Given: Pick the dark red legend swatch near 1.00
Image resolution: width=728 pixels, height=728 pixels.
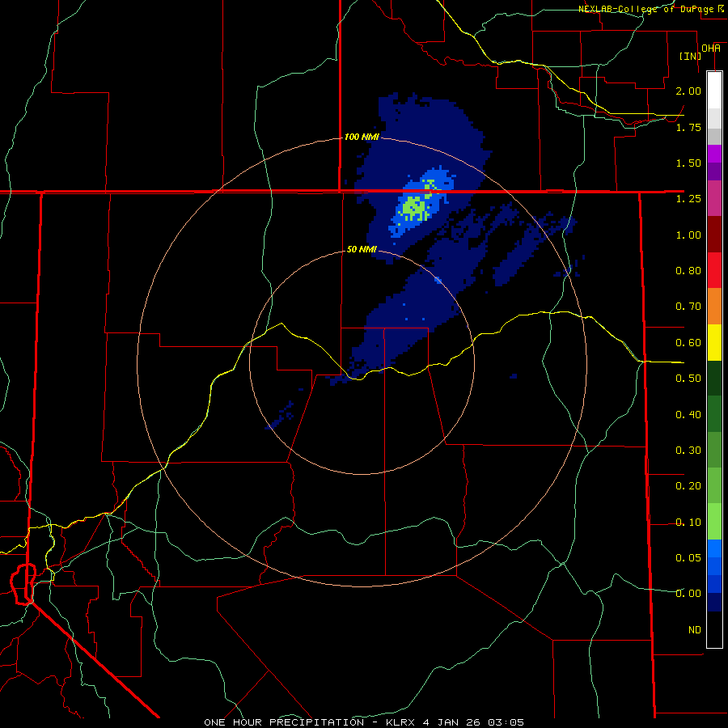Looking at the screenshot, I should 714,235.
